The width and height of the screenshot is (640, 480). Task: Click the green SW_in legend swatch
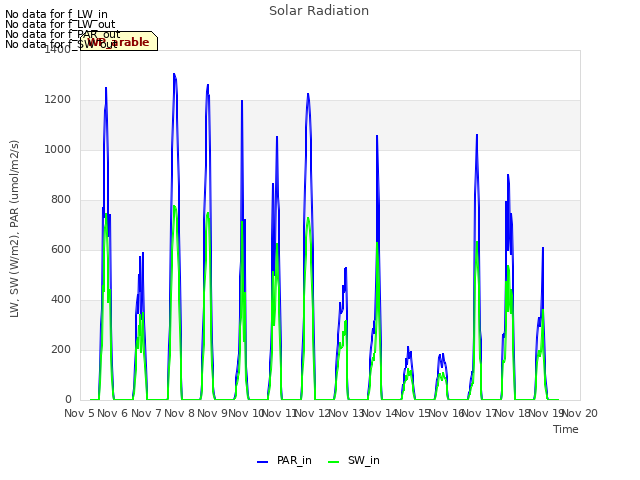[333, 462]
